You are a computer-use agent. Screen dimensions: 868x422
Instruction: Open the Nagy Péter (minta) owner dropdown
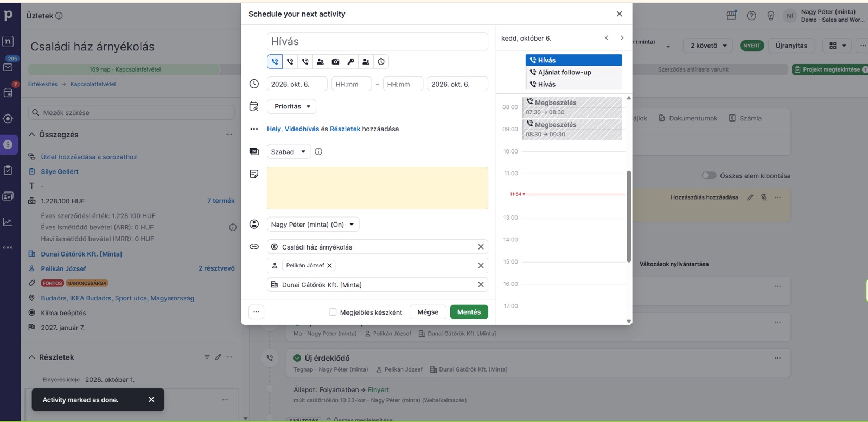(x=313, y=225)
